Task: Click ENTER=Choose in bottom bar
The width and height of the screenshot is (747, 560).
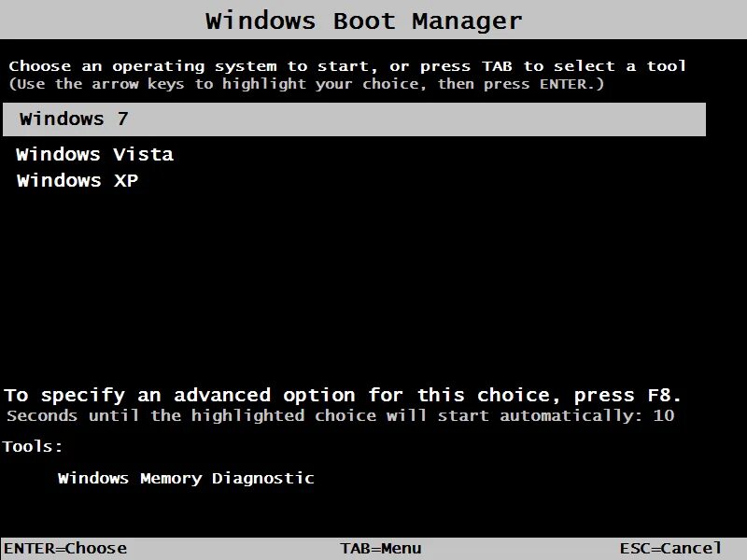Action: tap(65, 548)
